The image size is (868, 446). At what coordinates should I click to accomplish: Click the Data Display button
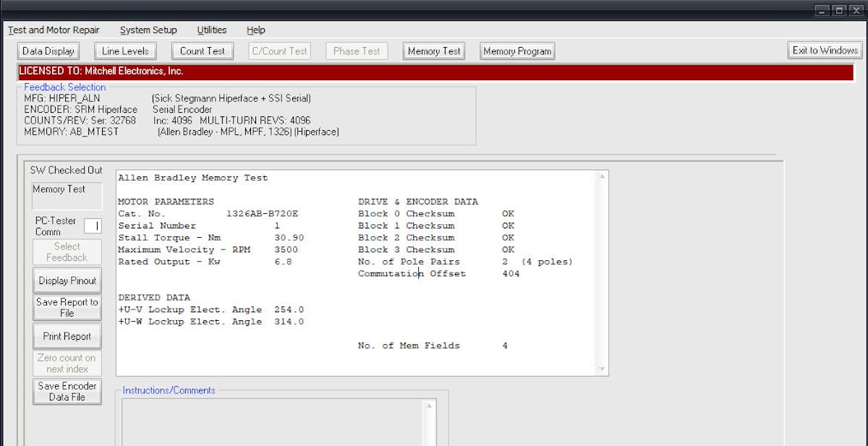pos(48,51)
